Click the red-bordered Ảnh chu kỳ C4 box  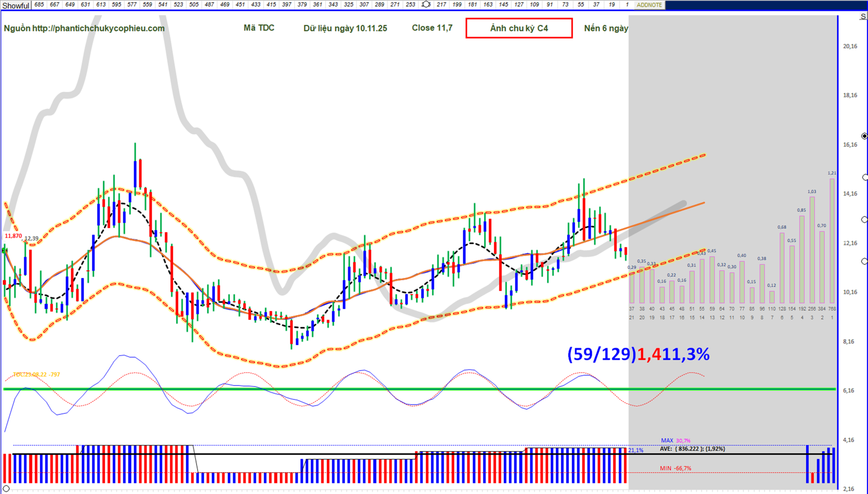pyautogui.click(x=519, y=28)
